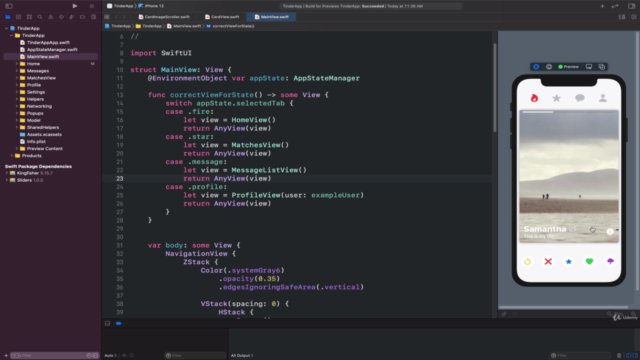This screenshot has width=640, height=360.
Task: Start live preview play button
Action: [x=536, y=67]
